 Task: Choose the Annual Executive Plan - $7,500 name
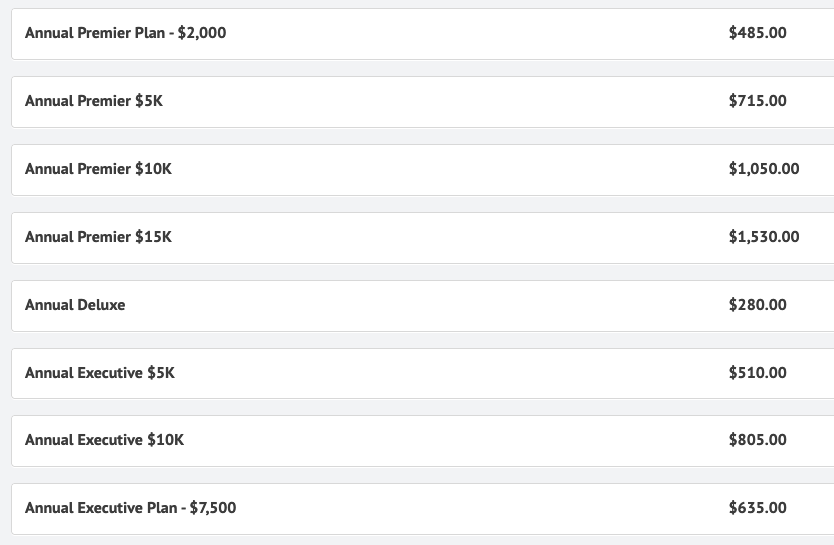coord(130,508)
